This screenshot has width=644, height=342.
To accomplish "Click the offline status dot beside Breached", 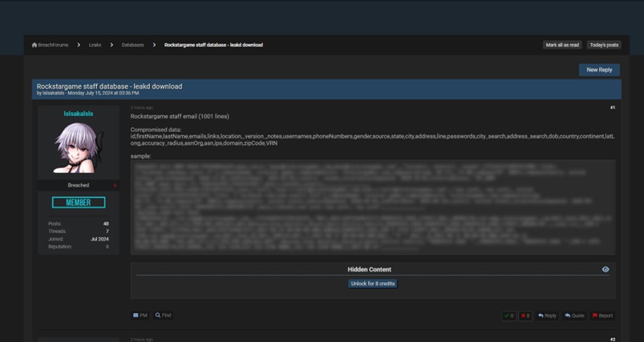I will 115,185.
